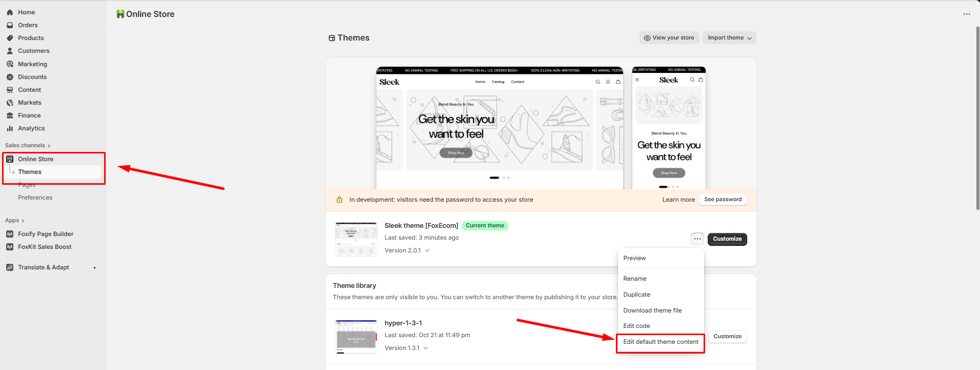Choose Edit default theme content
This screenshot has height=370, width=980.
click(661, 342)
